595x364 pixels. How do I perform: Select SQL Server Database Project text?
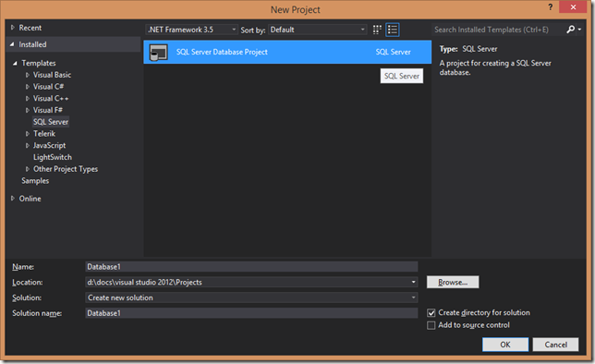click(222, 52)
